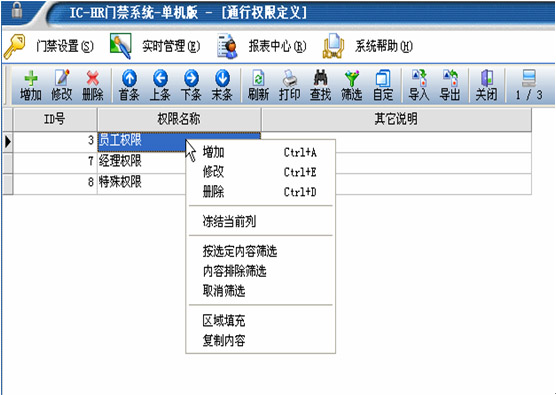Go to next record with 下条
556x395 pixels.
[x=191, y=85]
